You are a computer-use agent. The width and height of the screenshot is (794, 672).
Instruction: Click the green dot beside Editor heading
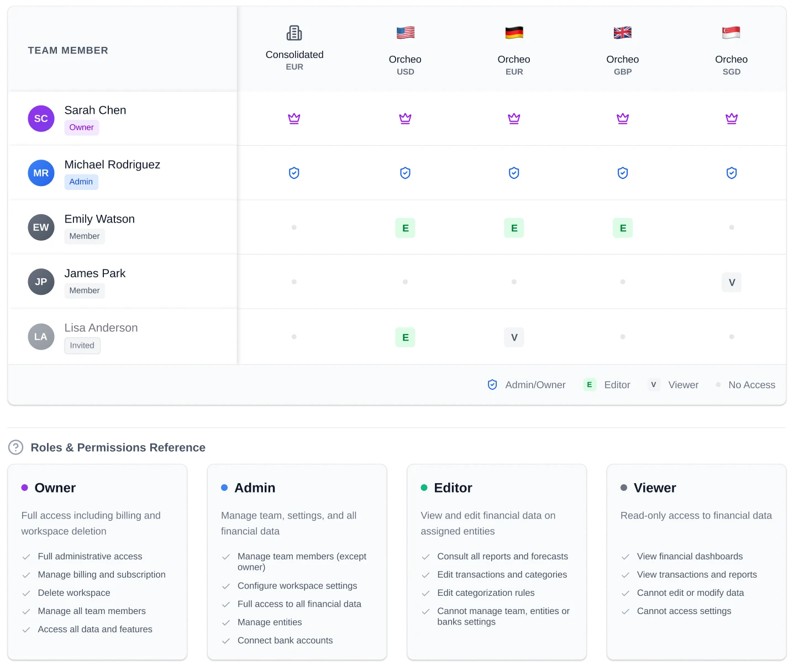pos(424,488)
